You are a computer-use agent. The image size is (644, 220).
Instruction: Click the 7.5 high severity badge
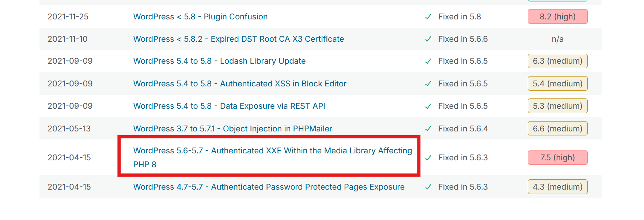click(x=557, y=157)
